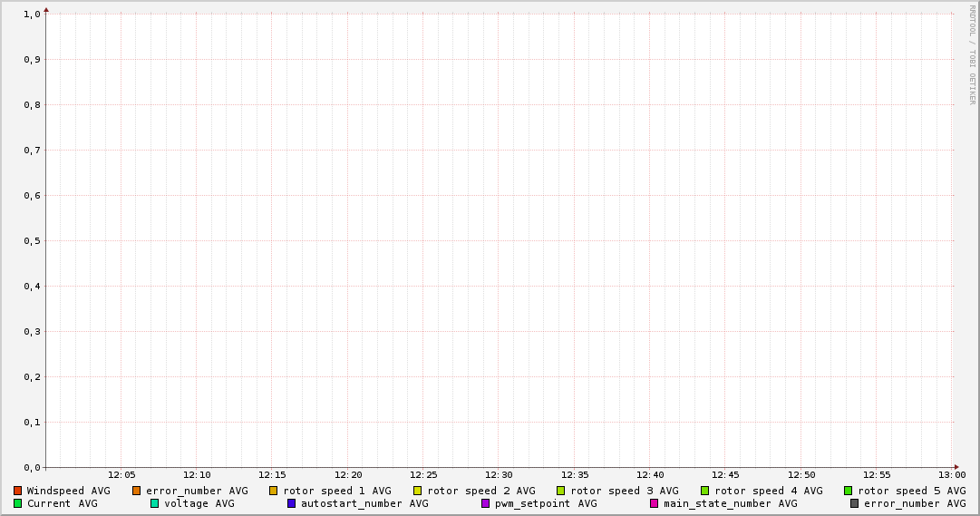This screenshot has width=980, height=516.
Task: Click the 12:55 time axis label
Action: (x=877, y=475)
